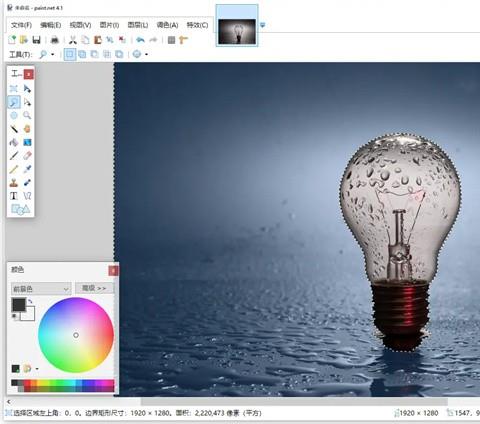Open the 特效(C) effects menu
480x424 pixels.
tap(197, 25)
